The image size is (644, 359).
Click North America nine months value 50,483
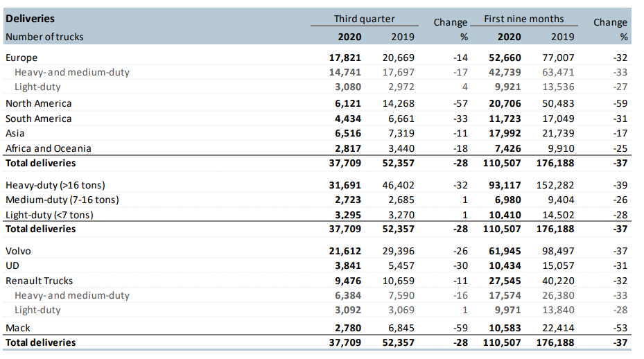point(558,103)
